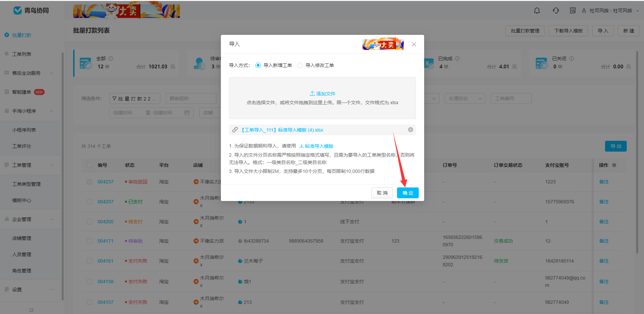Image resolution: width=644 pixels, height=314 pixels.
Task: Open 工单类型管理 submenu item
Action: point(26,184)
